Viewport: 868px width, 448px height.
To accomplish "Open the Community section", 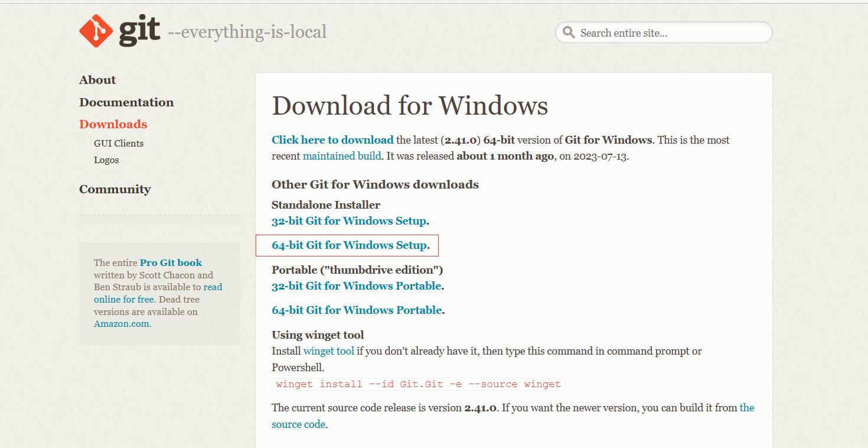I will (x=115, y=189).
